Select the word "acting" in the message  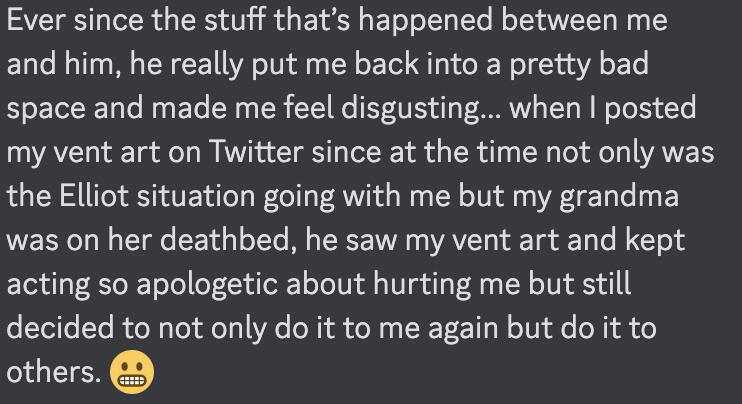48,286
